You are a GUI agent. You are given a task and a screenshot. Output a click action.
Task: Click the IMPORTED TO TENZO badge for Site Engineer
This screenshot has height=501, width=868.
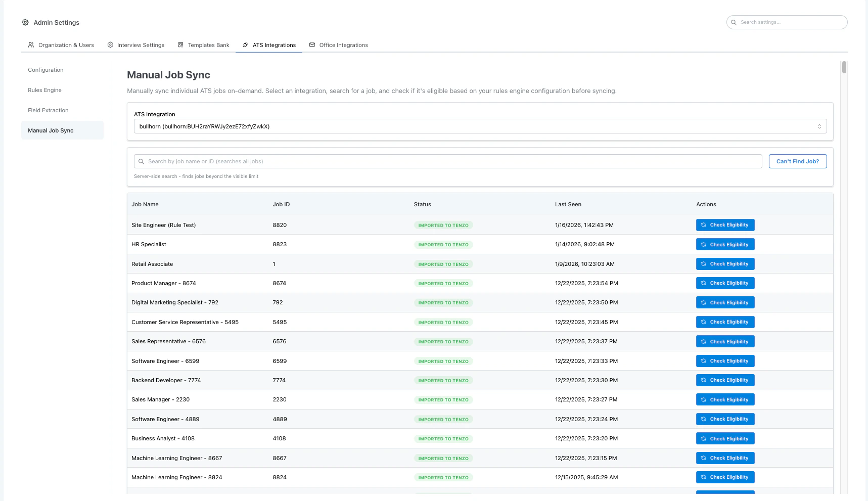coord(443,225)
